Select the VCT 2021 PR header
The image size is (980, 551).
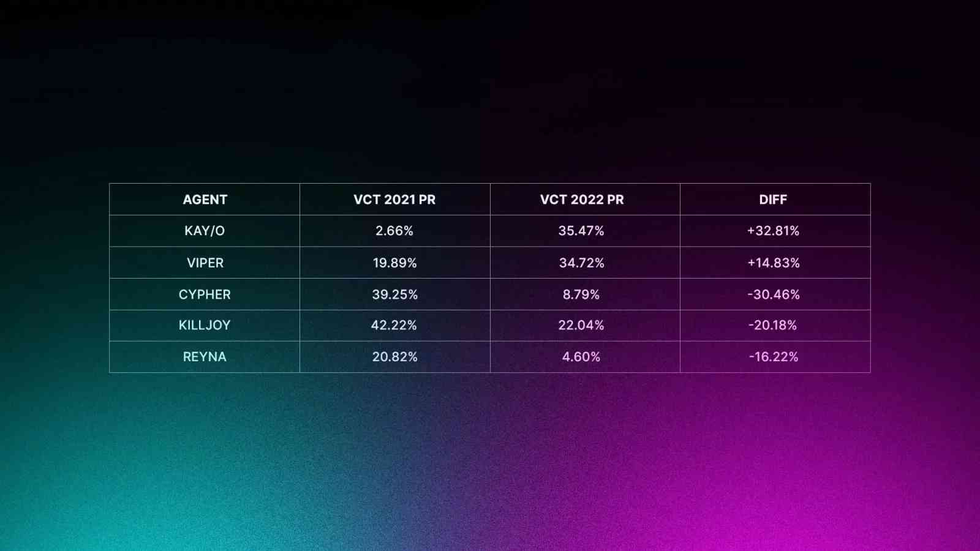[x=394, y=200]
